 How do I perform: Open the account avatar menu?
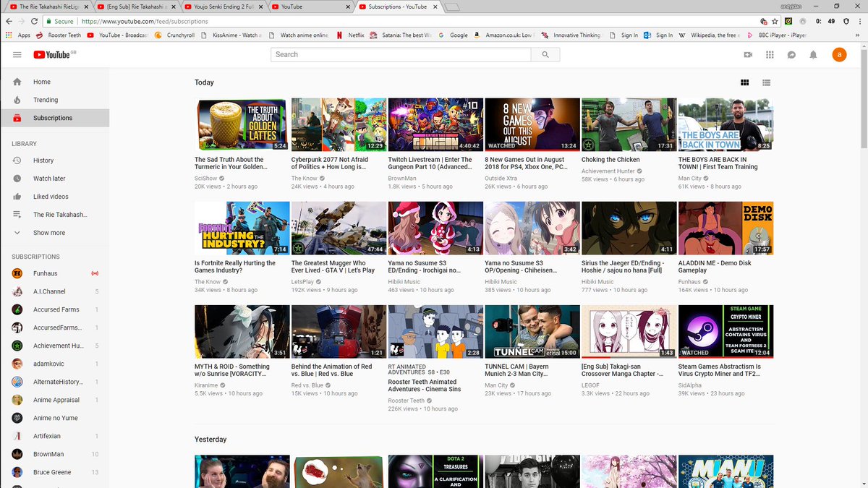pos(839,54)
